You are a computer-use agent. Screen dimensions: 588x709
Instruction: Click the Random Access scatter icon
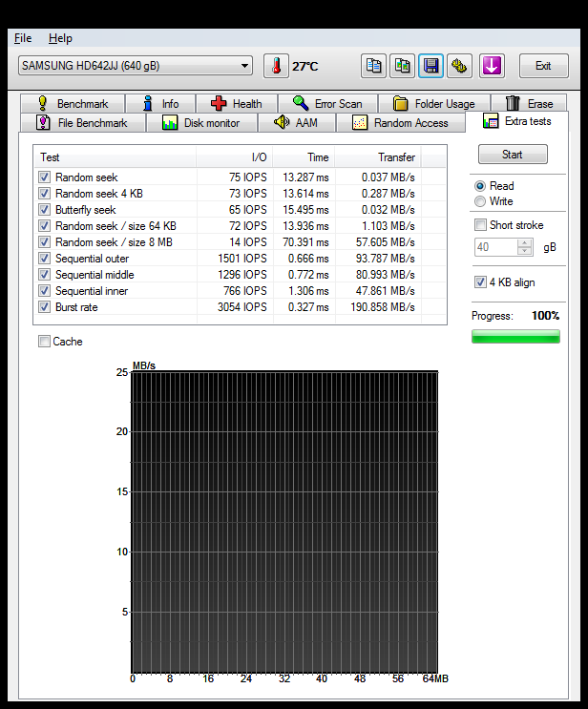point(360,122)
